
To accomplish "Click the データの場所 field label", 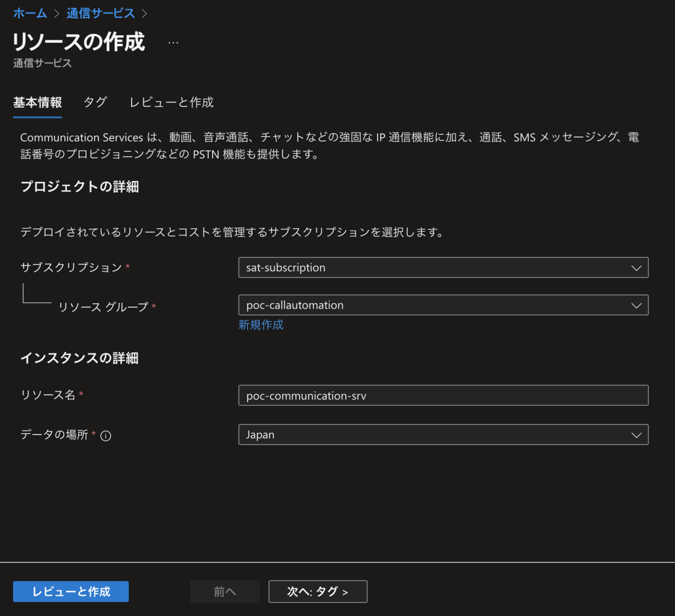I will 55,434.
